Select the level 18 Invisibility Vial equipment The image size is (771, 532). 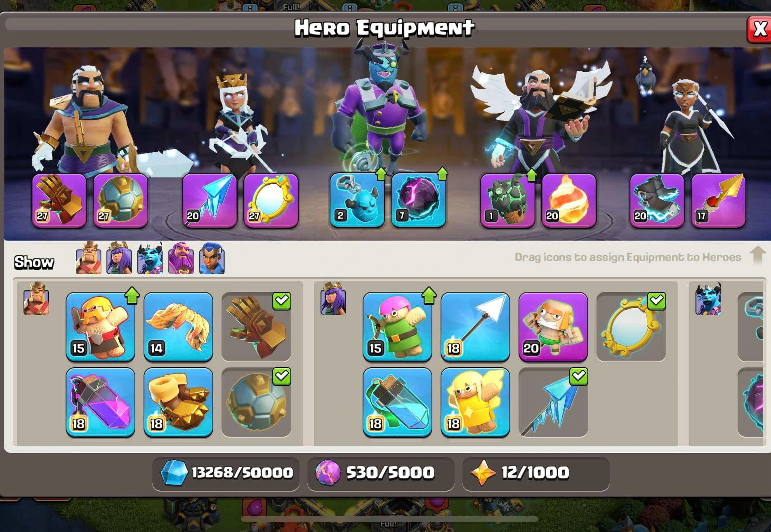[397, 402]
